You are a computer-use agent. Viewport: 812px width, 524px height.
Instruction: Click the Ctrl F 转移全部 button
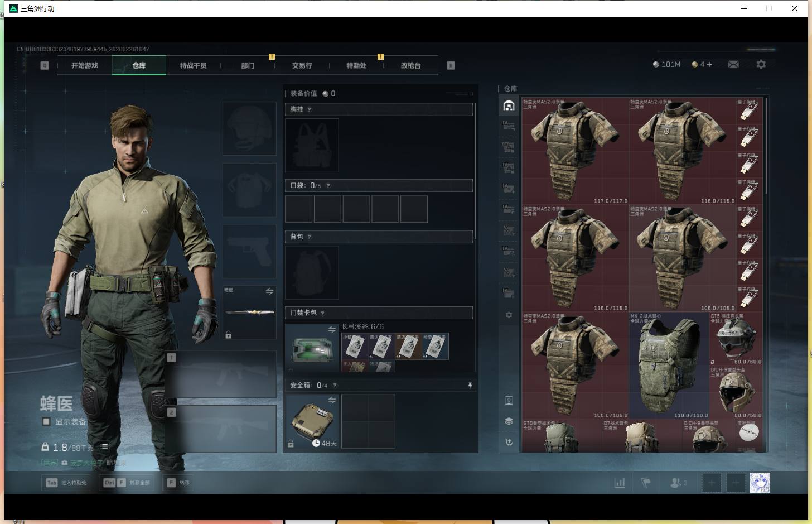[x=127, y=483]
